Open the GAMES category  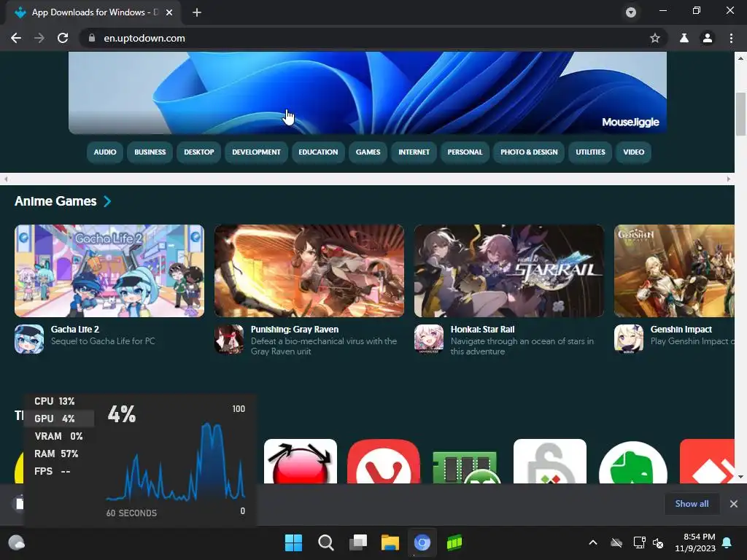point(368,152)
